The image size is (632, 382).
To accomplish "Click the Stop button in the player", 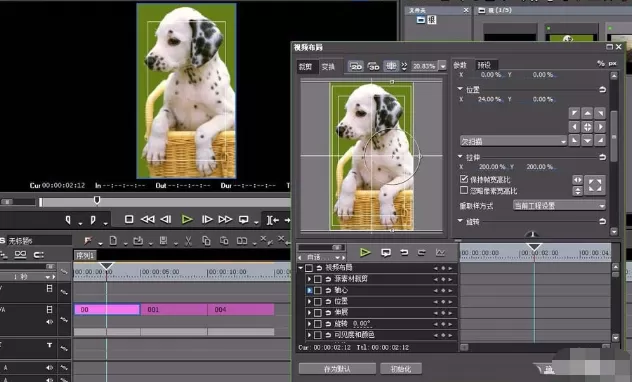I will pos(129,219).
